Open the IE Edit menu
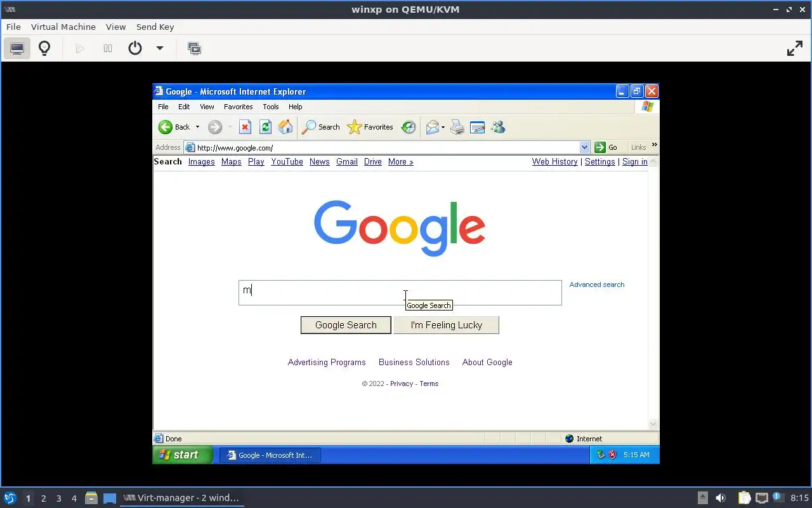The height and width of the screenshot is (508, 812). (x=184, y=107)
